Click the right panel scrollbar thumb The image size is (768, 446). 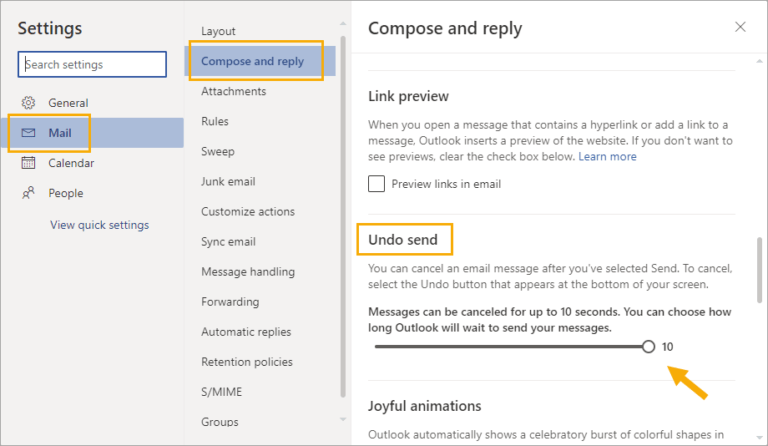click(x=759, y=270)
